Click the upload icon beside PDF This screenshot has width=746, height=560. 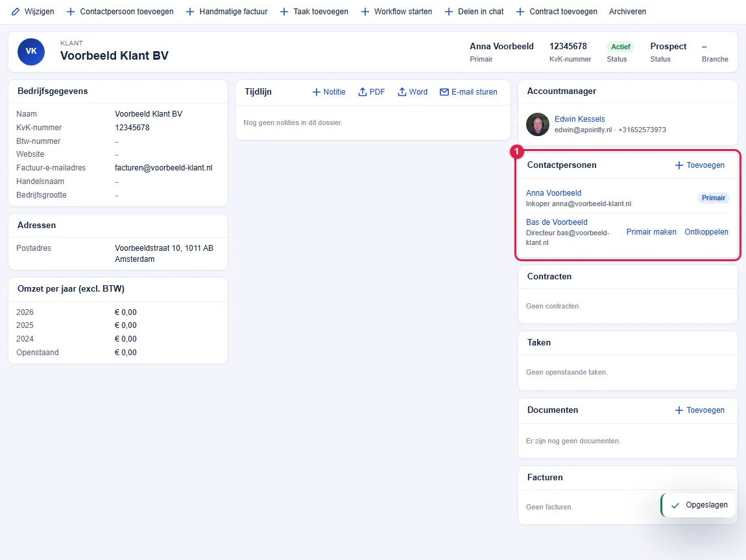pos(363,92)
